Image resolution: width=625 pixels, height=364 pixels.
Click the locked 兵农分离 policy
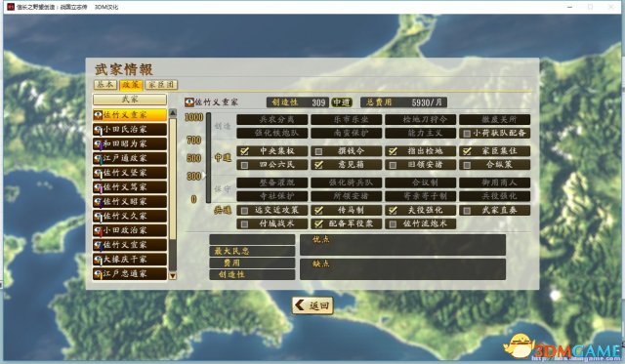coord(272,119)
